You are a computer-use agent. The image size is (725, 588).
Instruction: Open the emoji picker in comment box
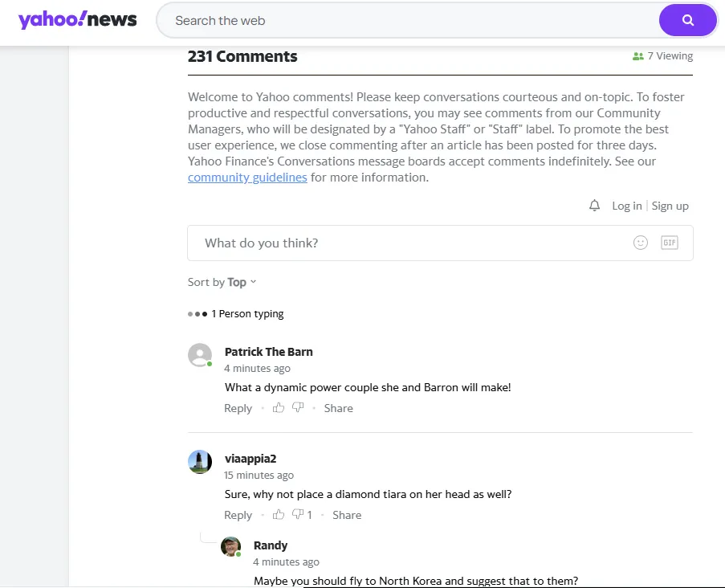640,243
